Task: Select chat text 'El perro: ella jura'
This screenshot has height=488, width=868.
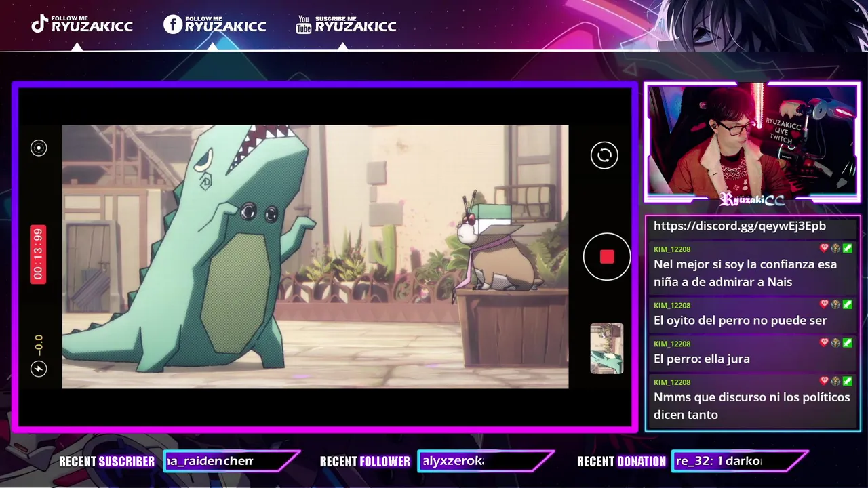Action: point(702,359)
